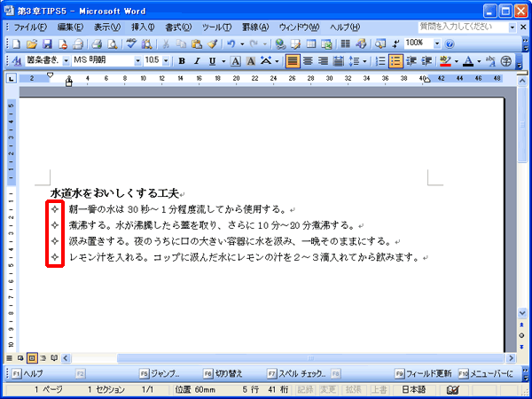Open the ツール(T) menu
This screenshot has width=532, height=399.
point(217,27)
